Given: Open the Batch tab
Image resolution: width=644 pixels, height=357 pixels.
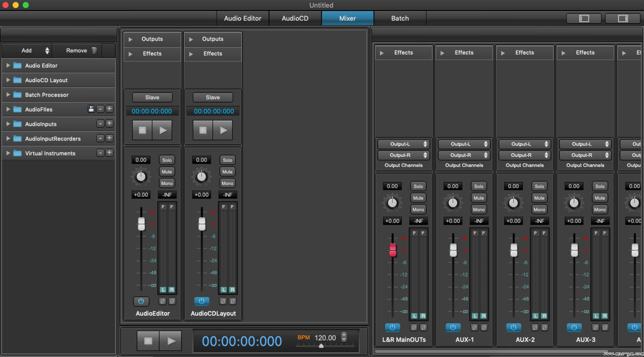Looking at the screenshot, I should [400, 18].
